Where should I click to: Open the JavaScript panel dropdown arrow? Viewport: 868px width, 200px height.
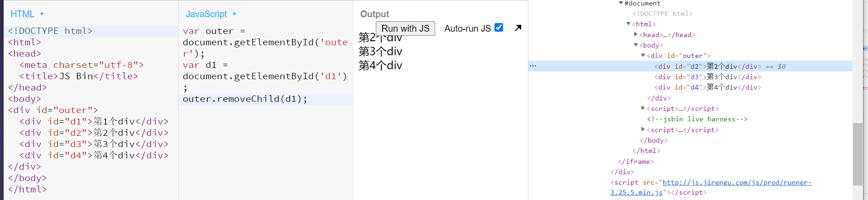coord(235,14)
